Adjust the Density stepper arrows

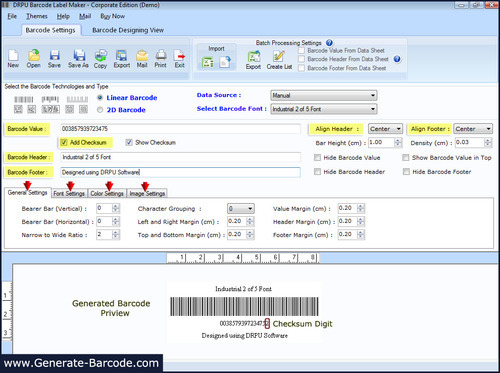pyautogui.click(x=488, y=143)
